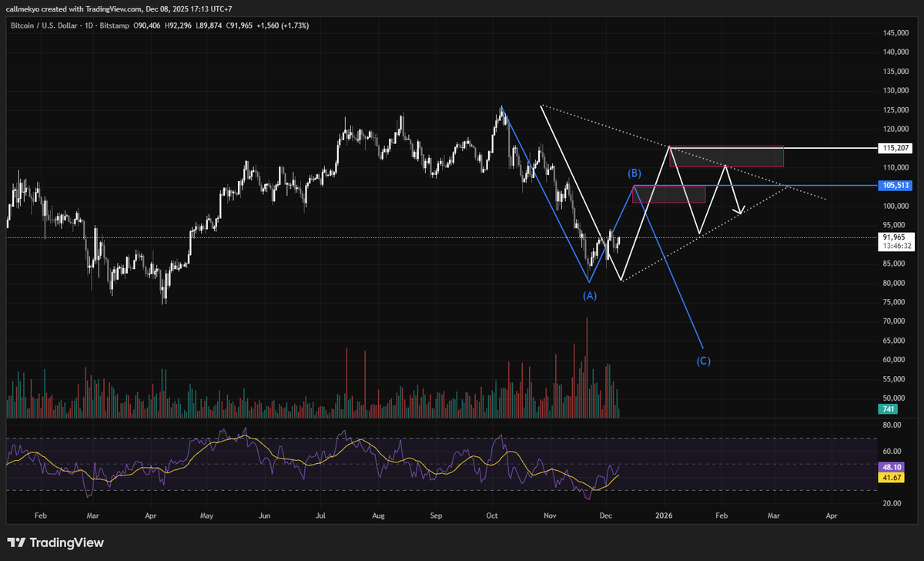Select the blue 105,513 price label

[894, 186]
